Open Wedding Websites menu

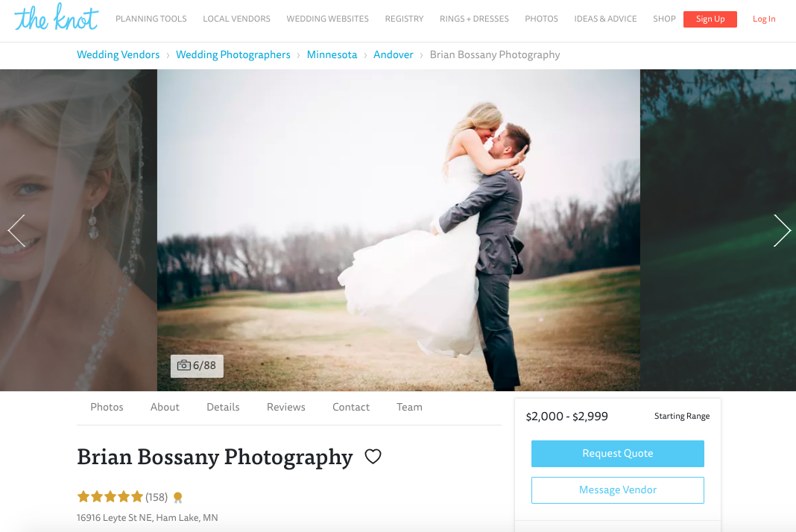(x=327, y=19)
